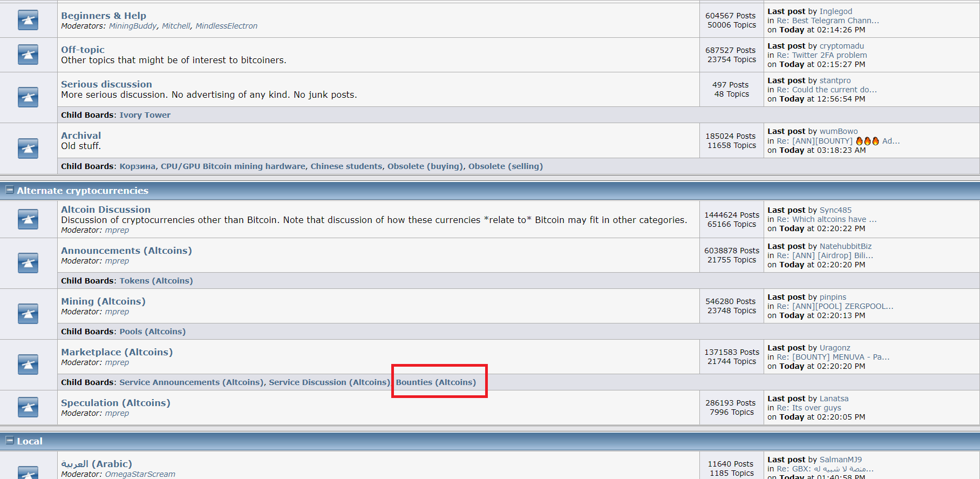Open last poster Uragonz's profile
The height and width of the screenshot is (479, 980).
(835, 348)
